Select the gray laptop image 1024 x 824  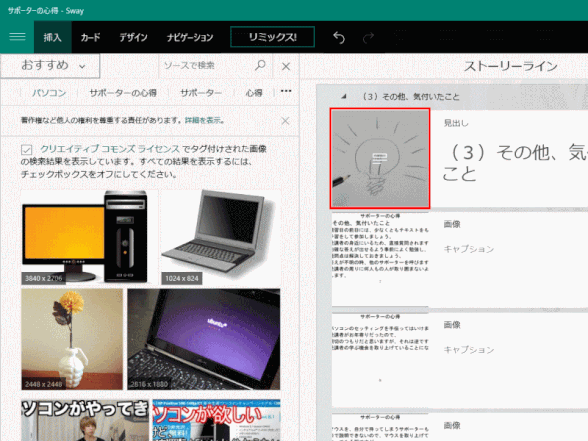(221, 237)
